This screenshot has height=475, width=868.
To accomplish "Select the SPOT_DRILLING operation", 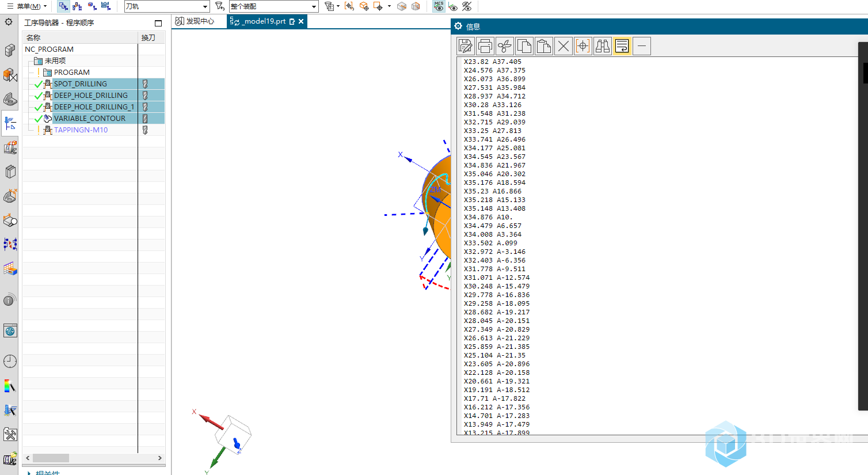I will [x=81, y=83].
